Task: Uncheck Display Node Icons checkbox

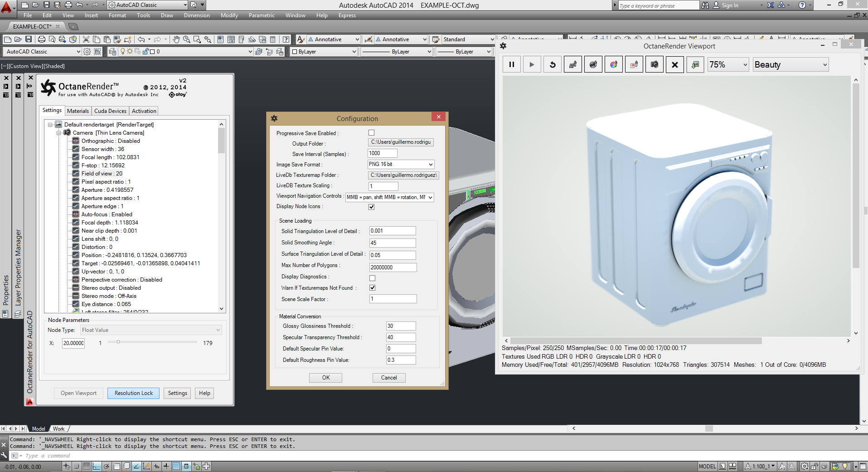Action: point(372,207)
